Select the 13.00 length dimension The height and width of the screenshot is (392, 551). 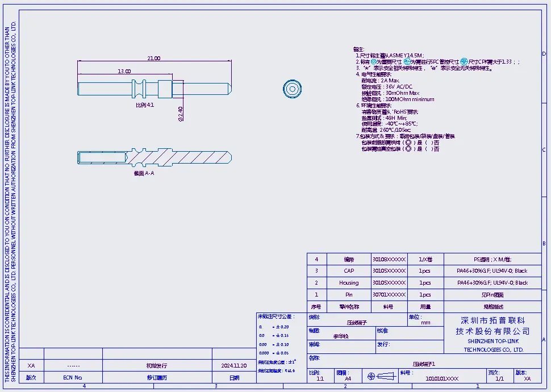click(x=124, y=72)
